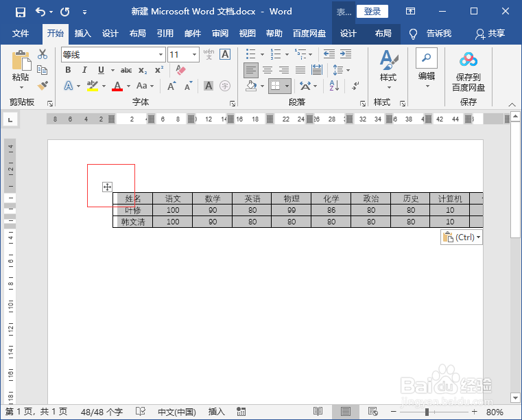Switch to the 百度网盘 tab
This screenshot has height=420, width=522.
point(309,34)
